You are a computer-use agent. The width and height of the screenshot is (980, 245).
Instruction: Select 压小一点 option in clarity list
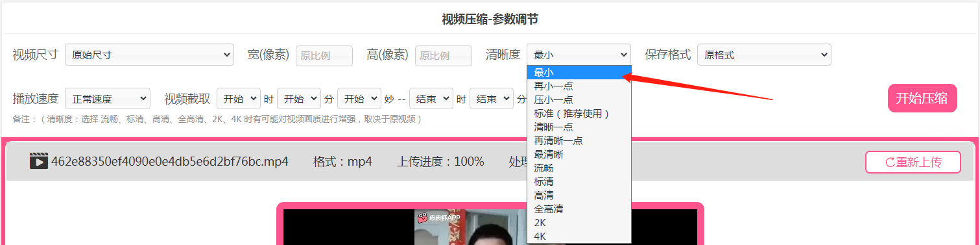coord(579,99)
